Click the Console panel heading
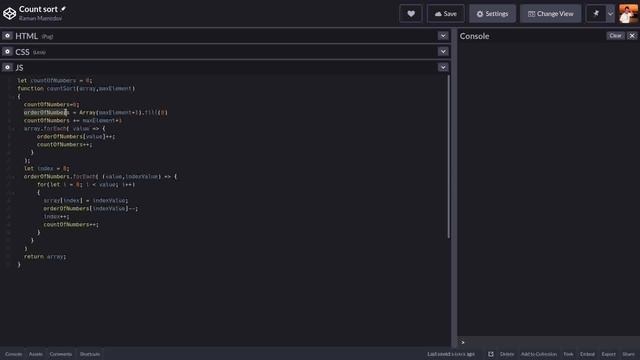The image size is (640, 360). click(474, 36)
